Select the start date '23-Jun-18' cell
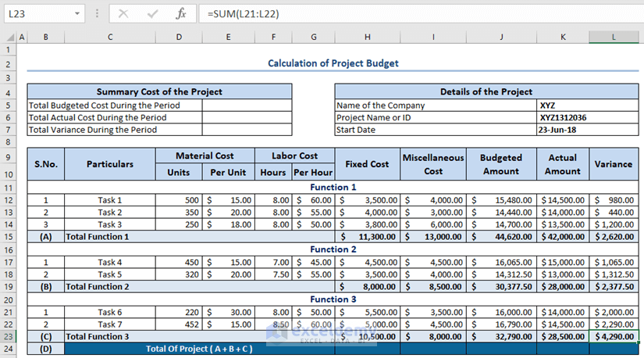The image size is (644, 358). point(588,130)
